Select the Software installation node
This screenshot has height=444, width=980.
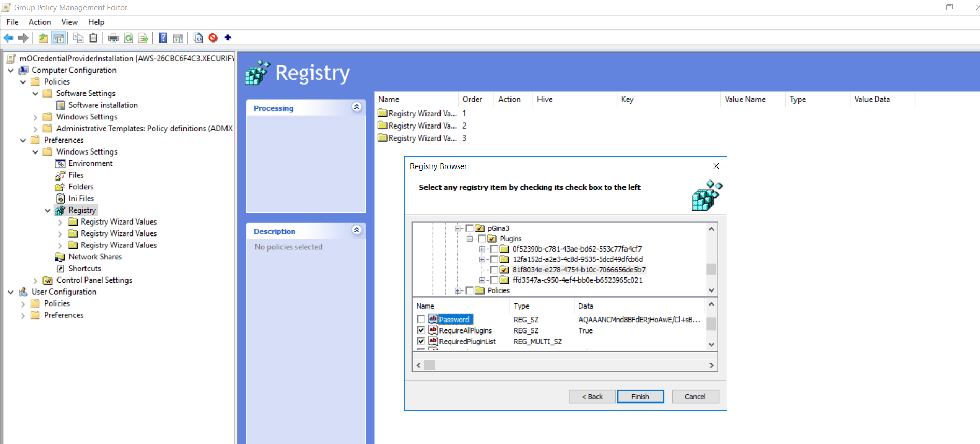click(x=103, y=105)
